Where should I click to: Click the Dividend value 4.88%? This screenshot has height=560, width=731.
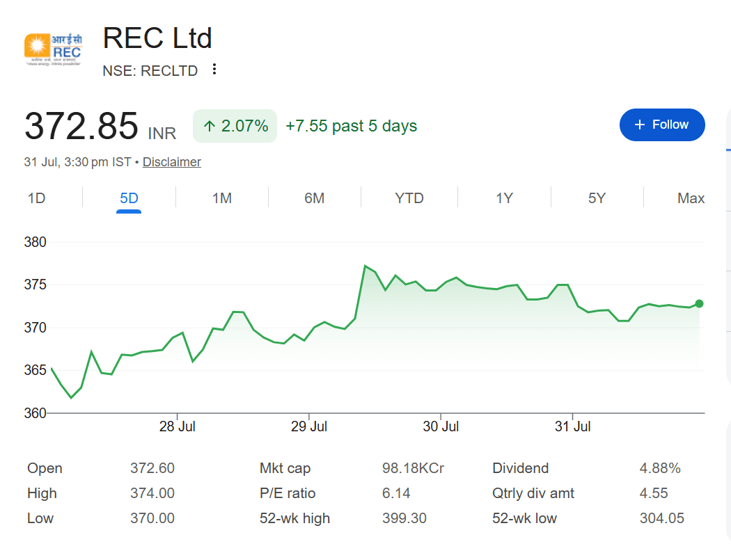pyautogui.click(x=660, y=467)
